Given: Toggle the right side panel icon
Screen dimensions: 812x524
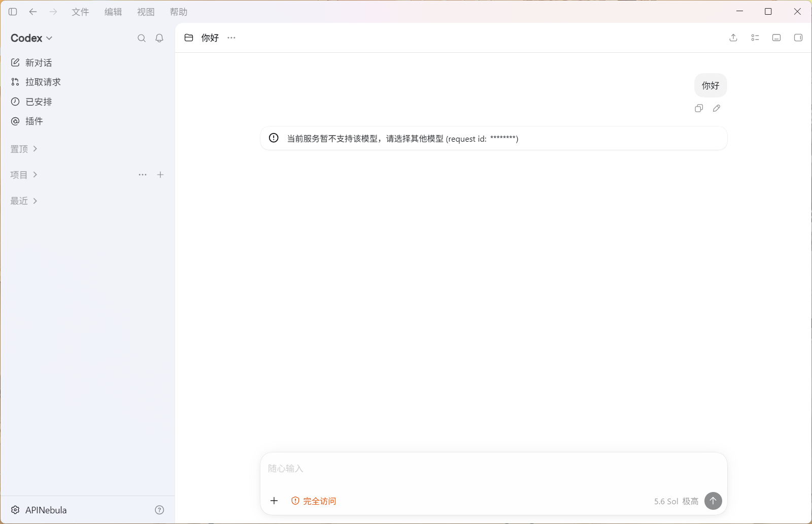Looking at the screenshot, I should point(798,38).
